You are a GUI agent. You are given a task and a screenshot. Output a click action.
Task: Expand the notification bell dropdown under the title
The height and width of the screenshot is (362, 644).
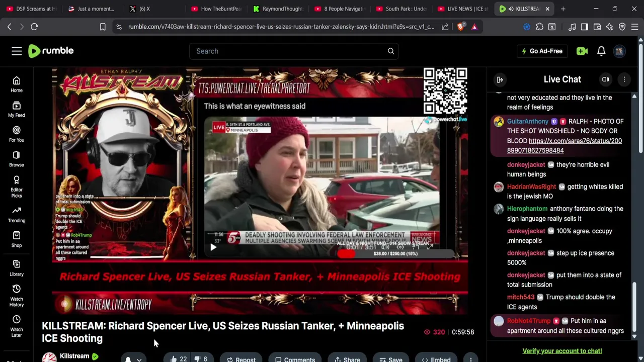pyautogui.click(x=139, y=359)
